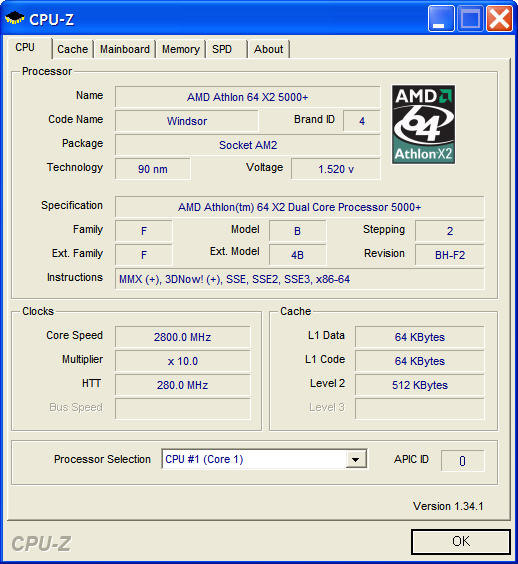Image resolution: width=518 pixels, height=564 pixels.
Task: Click the OK button
Action: pos(461,542)
